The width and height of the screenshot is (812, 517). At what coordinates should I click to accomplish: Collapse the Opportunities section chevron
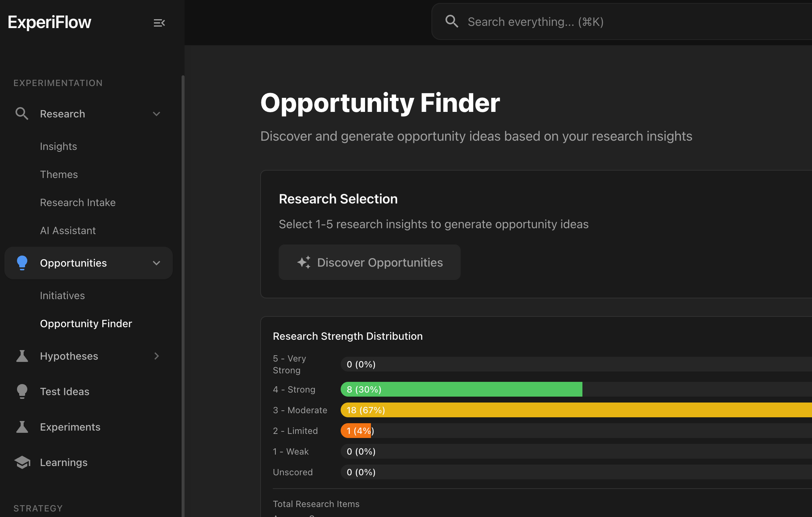(156, 263)
